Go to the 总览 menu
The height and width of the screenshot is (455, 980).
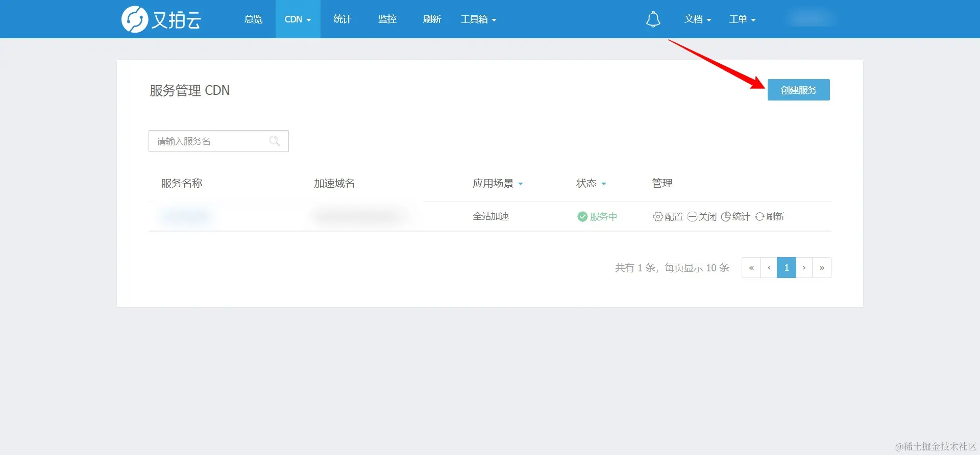point(253,19)
